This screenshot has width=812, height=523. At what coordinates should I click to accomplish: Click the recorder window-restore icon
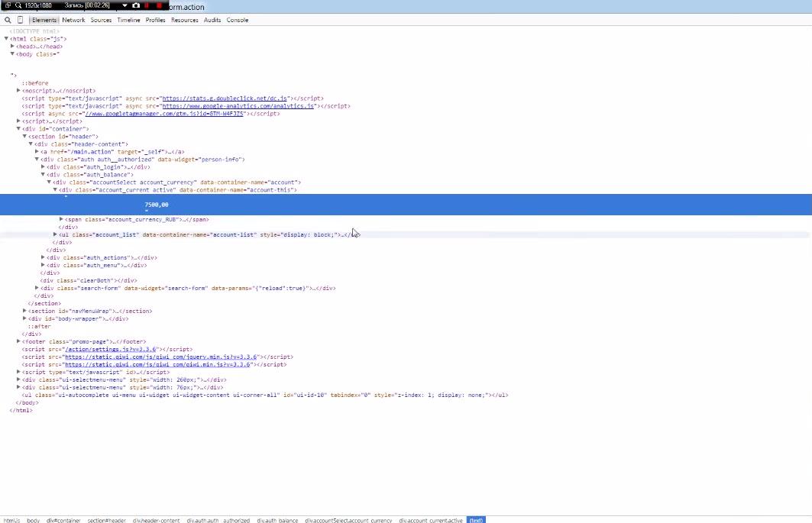pos(8,5)
